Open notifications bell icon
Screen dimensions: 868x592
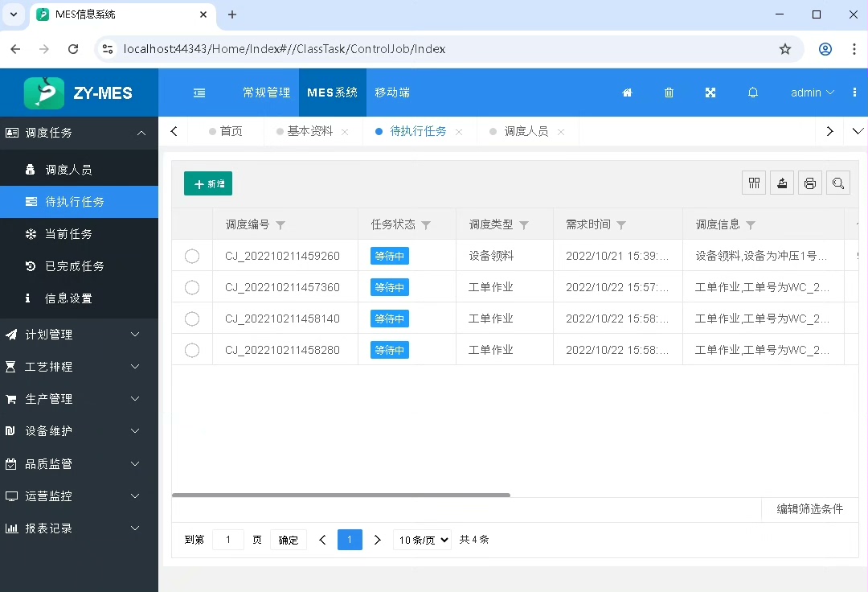pos(753,92)
